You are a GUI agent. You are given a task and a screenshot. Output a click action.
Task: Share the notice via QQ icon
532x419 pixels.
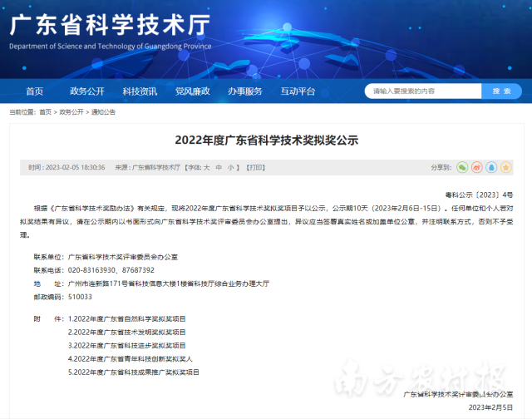tap(493, 167)
